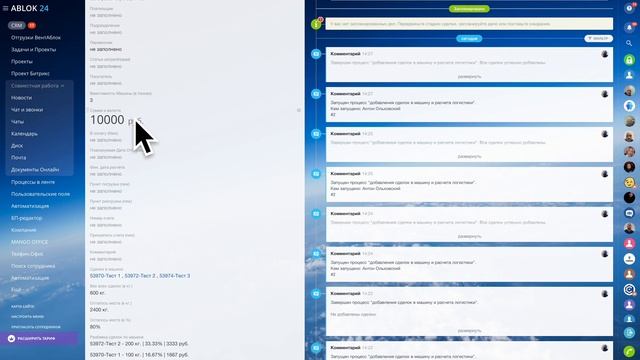Image resolution: width=640 pixels, height=360 pixels.
Task: Open MANGO OFFICE menu item
Action: [29, 242]
